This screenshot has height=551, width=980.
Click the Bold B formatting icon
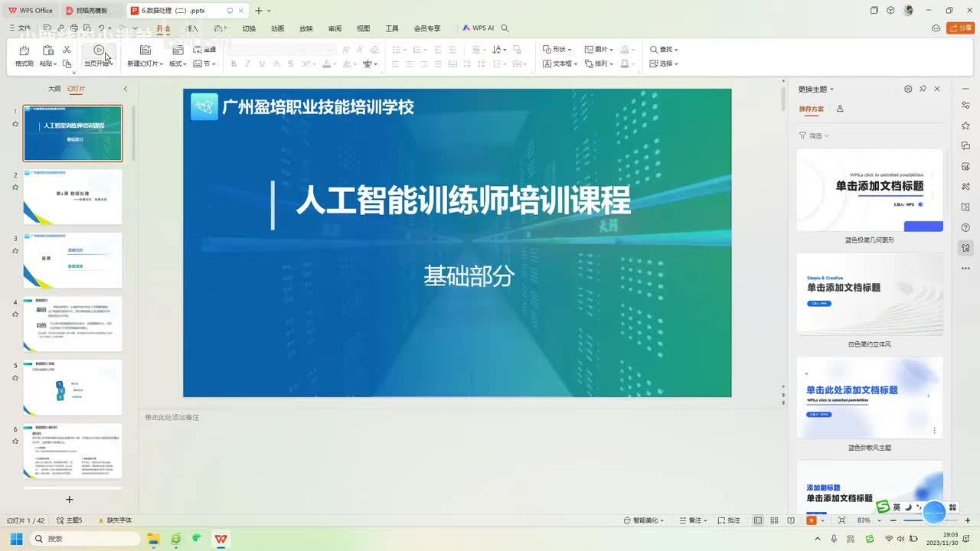(x=234, y=64)
